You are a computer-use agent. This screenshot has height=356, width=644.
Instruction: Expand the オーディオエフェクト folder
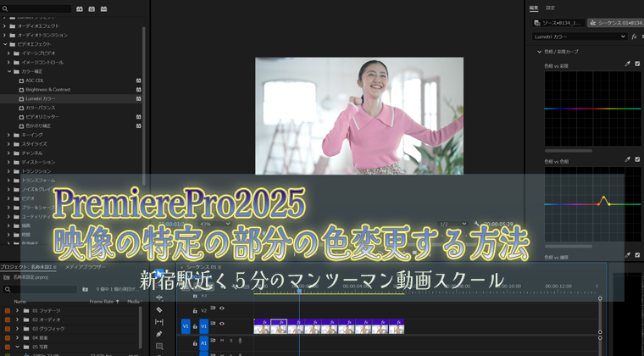click(x=4, y=26)
